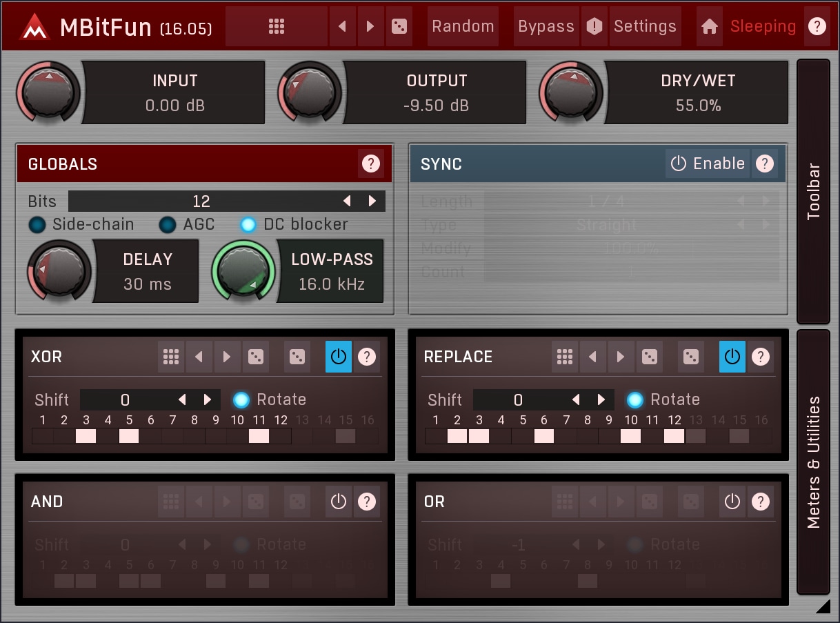Enable the AND panel power button
The image size is (840, 623).
pos(338,502)
